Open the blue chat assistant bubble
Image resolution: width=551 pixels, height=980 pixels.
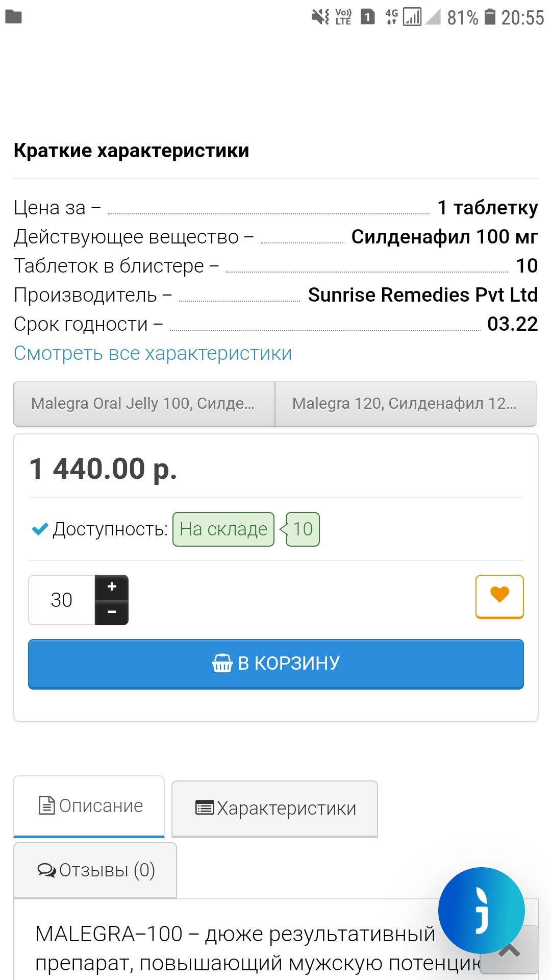481,910
